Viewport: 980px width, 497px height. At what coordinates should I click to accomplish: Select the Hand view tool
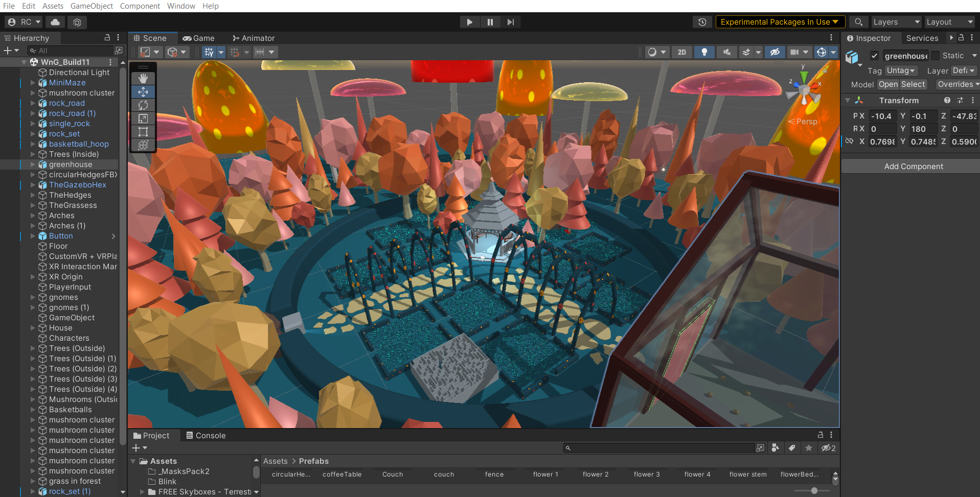pos(143,78)
